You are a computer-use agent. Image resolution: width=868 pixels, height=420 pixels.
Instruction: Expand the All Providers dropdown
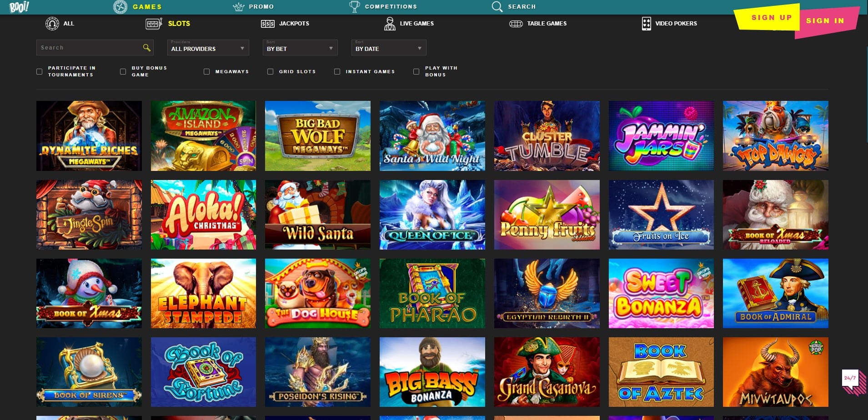(x=208, y=48)
